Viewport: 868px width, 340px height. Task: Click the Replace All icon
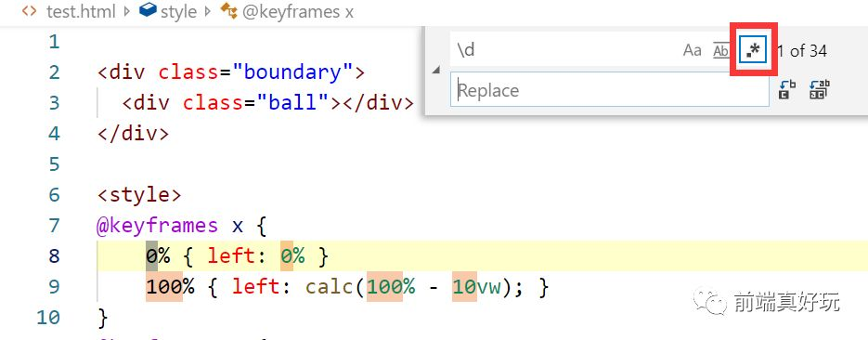coord(820,90)
